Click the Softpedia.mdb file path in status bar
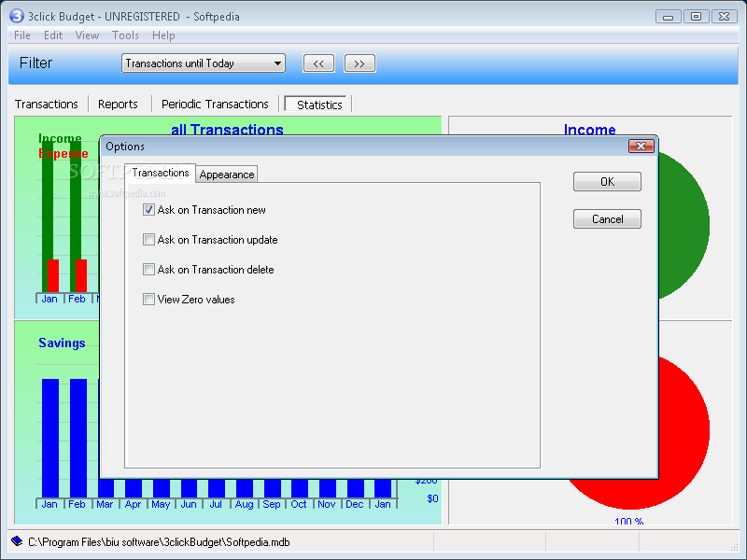This screenshot has height=560, width=747. [159, 542]
